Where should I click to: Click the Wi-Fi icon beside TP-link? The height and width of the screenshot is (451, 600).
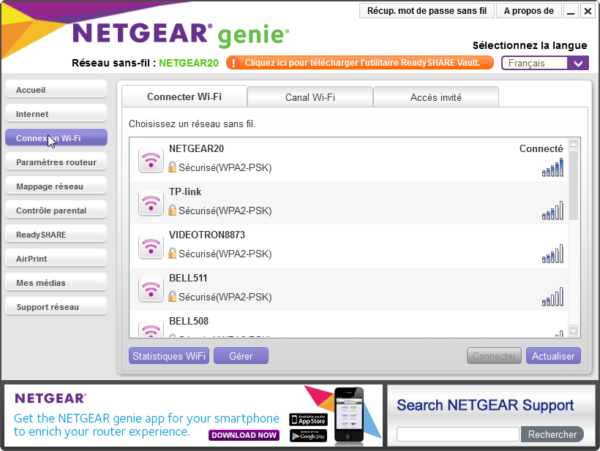151,203
